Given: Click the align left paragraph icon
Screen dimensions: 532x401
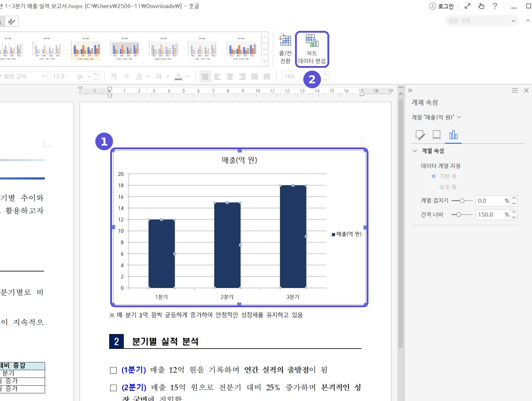Looking at the screenshot, I should [218, 76].
